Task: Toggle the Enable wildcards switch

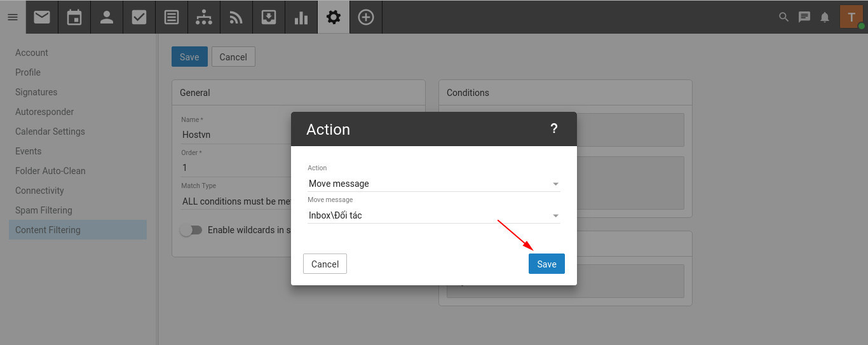Action: 191,230
